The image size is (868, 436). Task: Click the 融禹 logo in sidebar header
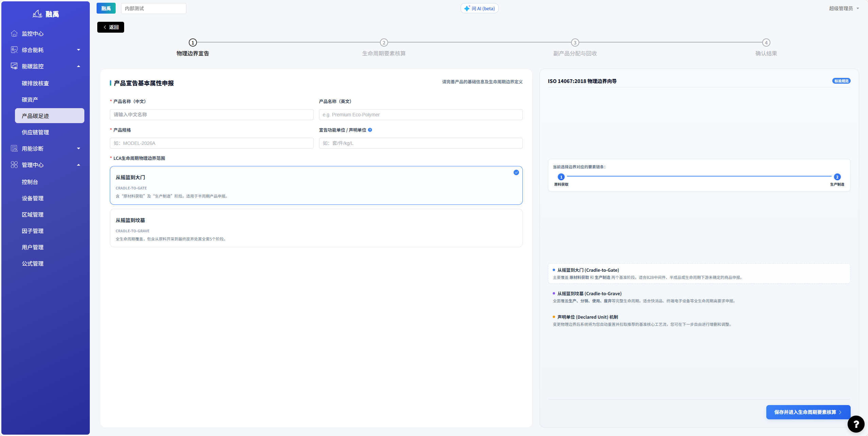(46, 14)
